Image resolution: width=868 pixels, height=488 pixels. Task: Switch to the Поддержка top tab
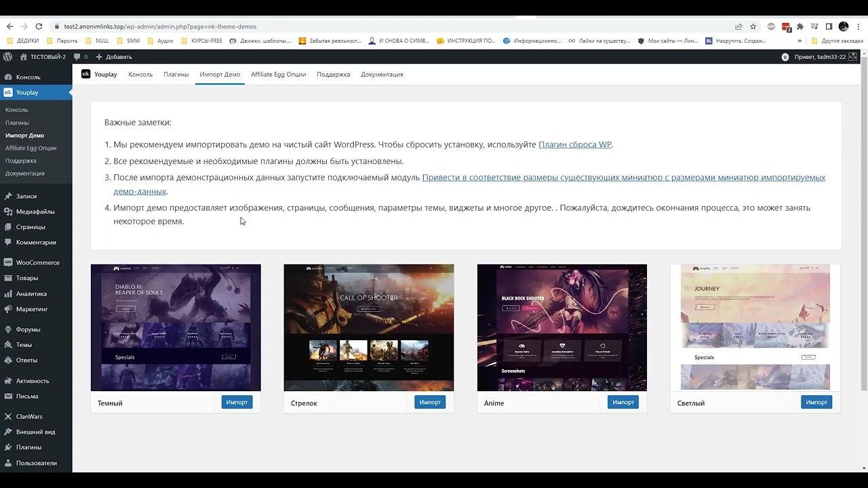coord(333,75)
